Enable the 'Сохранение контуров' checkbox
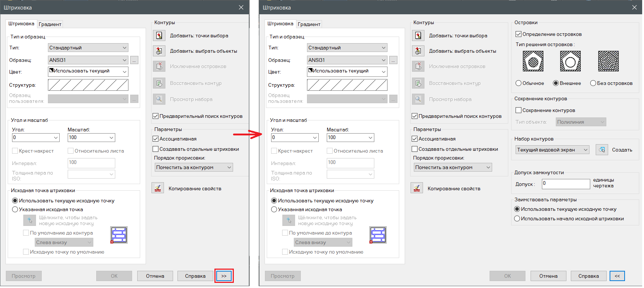The image size is (644, 288). point(518,110)
